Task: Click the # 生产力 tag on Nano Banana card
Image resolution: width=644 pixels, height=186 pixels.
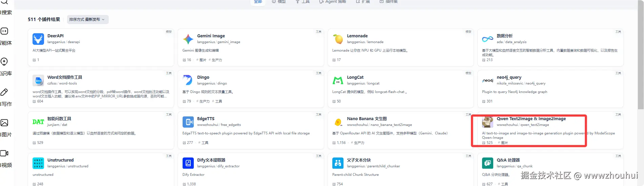Action: coord(358,143)
